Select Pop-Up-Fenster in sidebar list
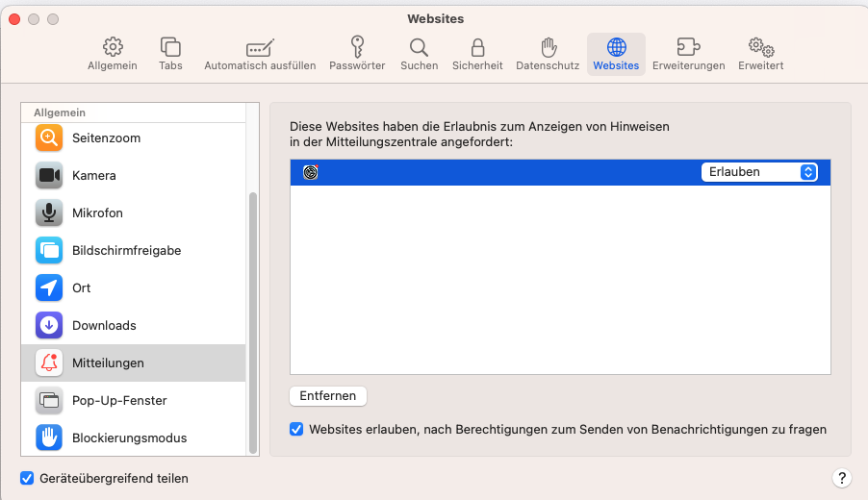868x500 pixels. tap(119, 401)
